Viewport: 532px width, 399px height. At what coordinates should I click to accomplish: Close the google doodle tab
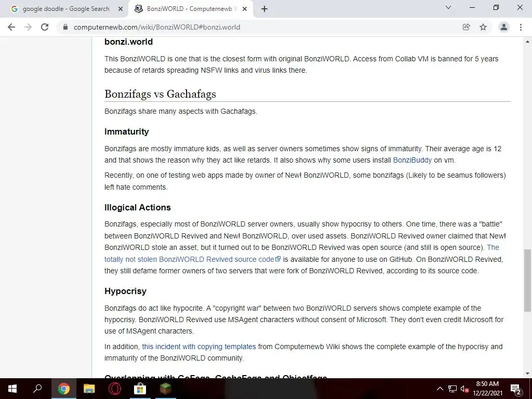tap(121, 9)
